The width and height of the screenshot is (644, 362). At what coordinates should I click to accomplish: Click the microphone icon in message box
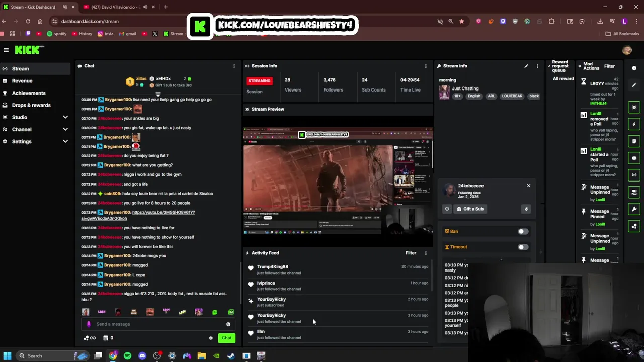tap(89, 324)
